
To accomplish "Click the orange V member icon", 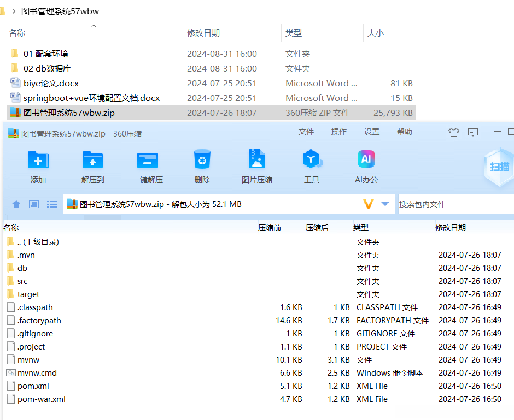I will 369,204.
